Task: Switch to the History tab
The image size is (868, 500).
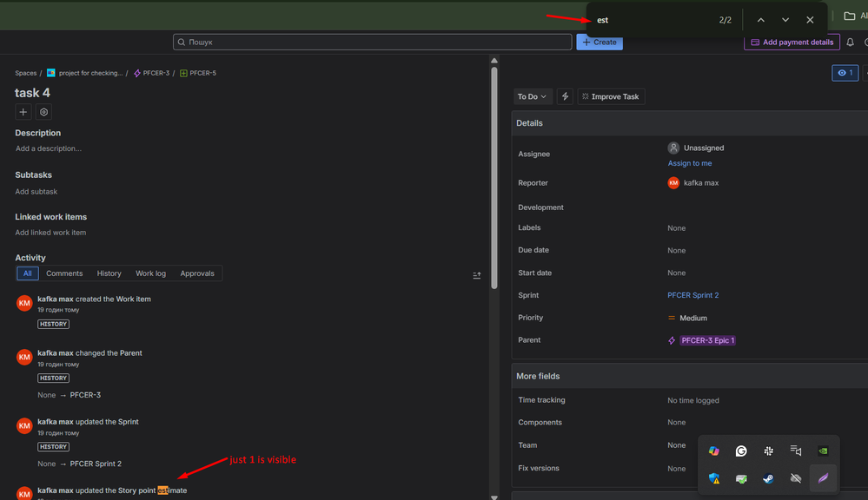Action: [x=109, y=273]
